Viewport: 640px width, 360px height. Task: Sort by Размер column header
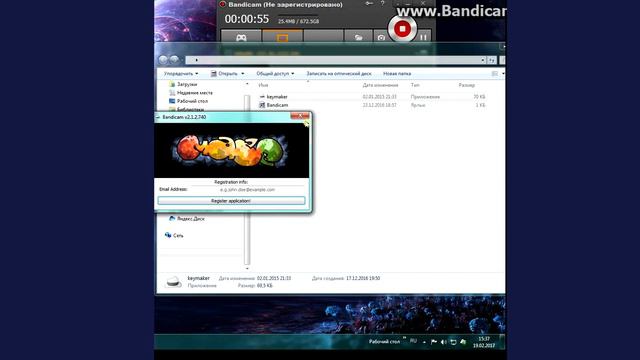pos(467,85)
